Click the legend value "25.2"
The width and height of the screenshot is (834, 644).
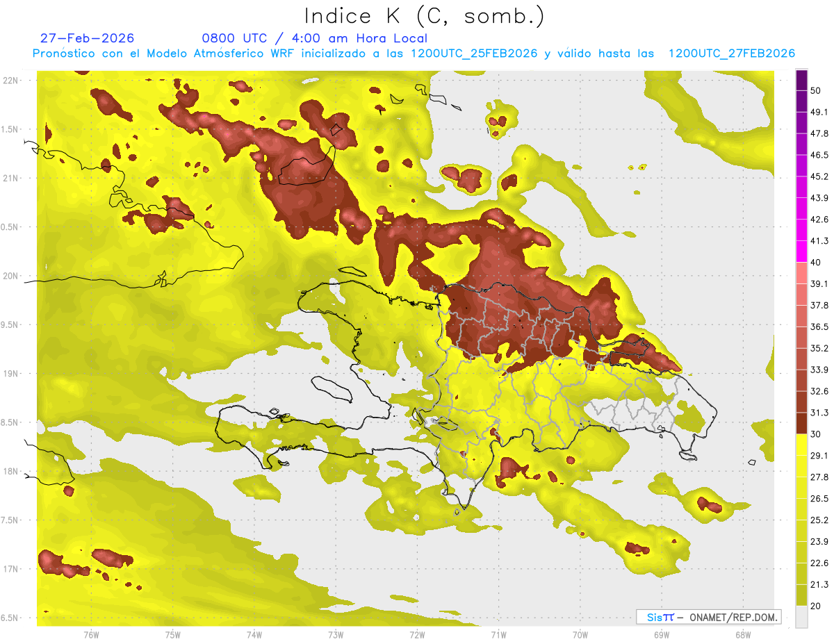pos(819,520)
